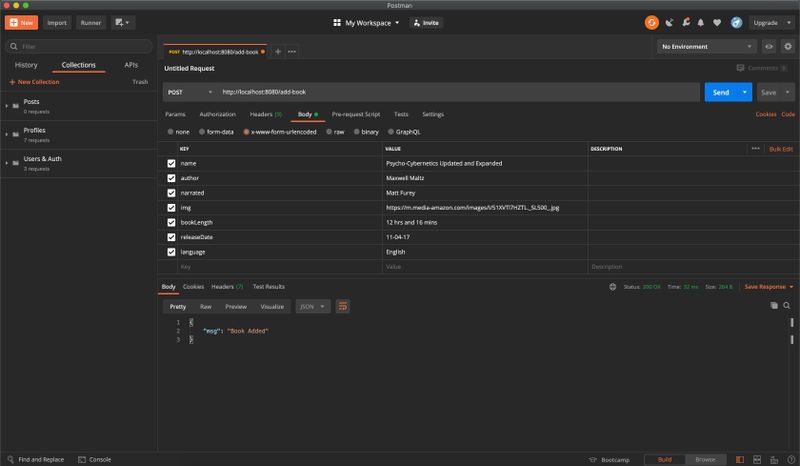800x466 pixels.
Task: Select the none body radio button
Action: pyautogui.click(x=170, y=132)
